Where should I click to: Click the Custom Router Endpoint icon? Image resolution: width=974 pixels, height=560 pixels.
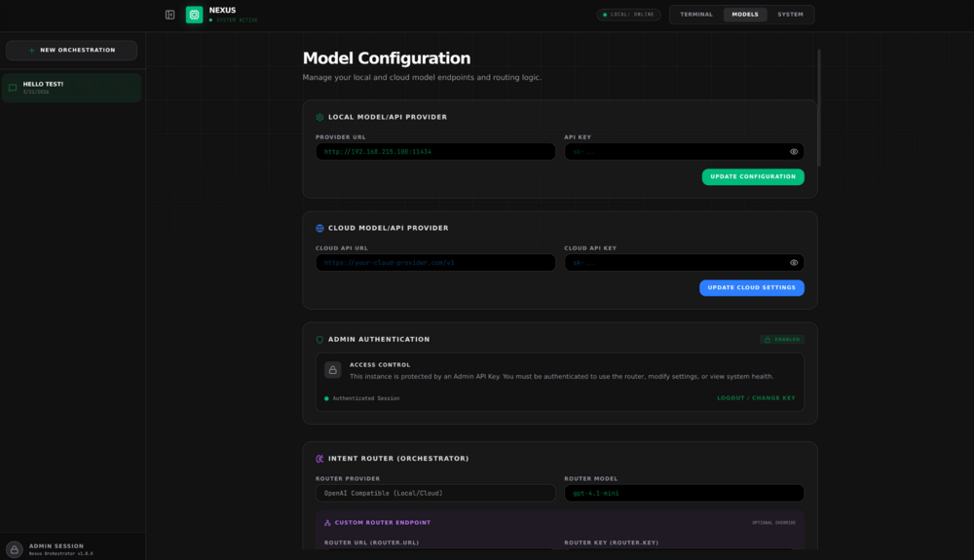tap(327, 523)
